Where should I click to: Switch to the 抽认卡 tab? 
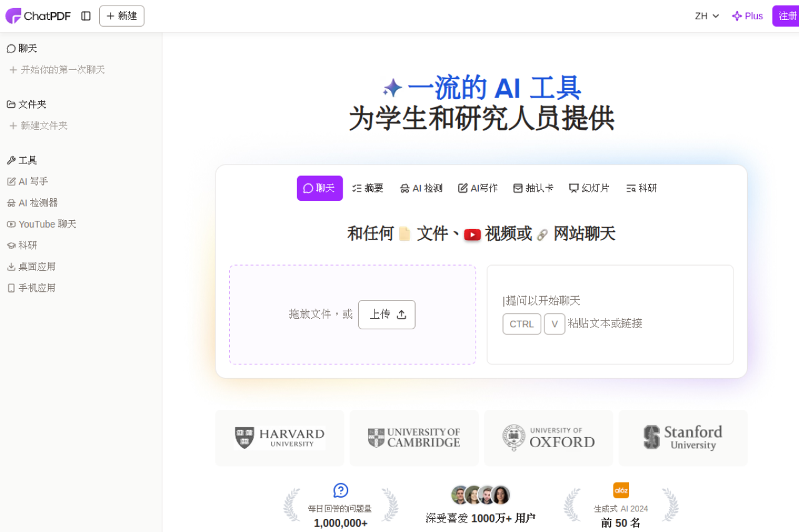533,188
